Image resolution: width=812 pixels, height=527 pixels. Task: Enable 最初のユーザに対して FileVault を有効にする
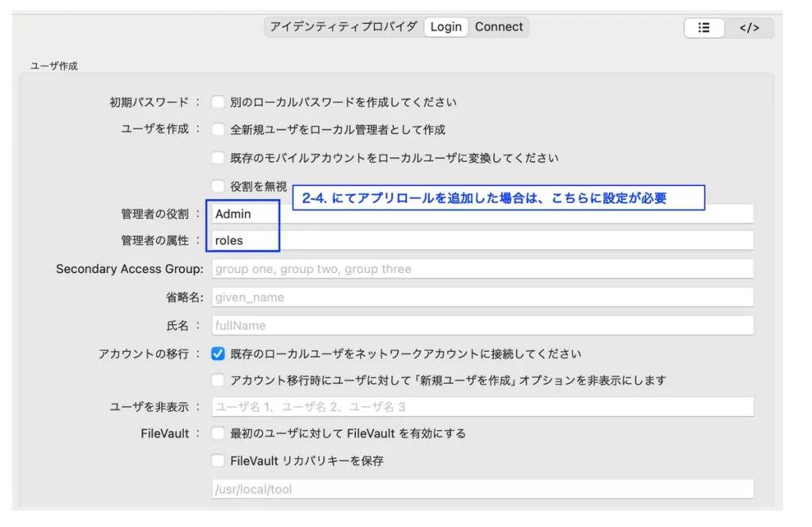click(218, 433)
